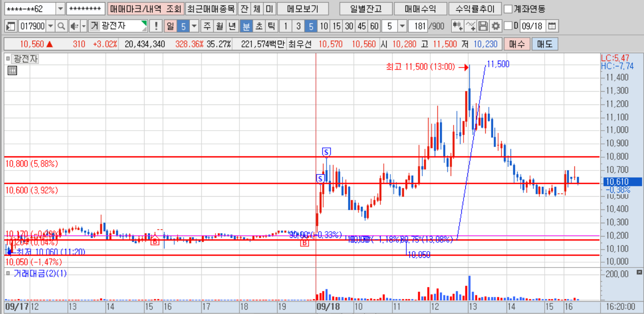This screenshot has width=644, height=314.
Task: Open 수익률추이 view
Action: click(x=475, y=9)
